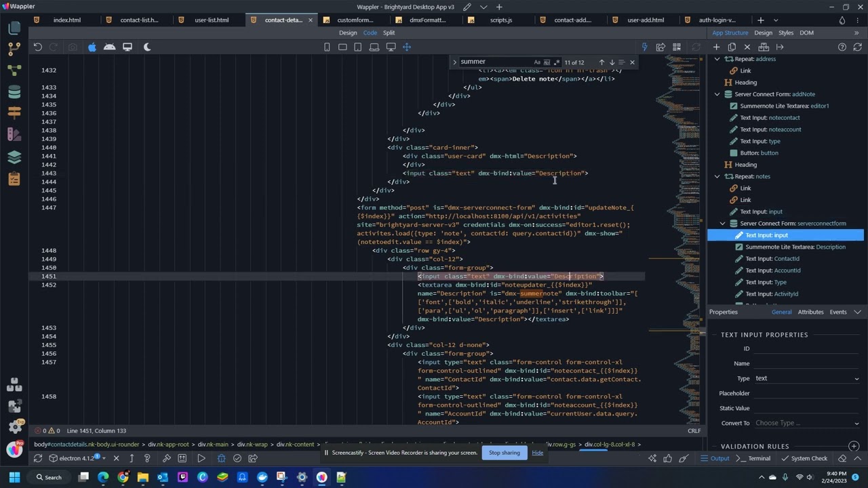The image size is (868, 488).
Task: Go to previous search match
Action: click(601, 62)
